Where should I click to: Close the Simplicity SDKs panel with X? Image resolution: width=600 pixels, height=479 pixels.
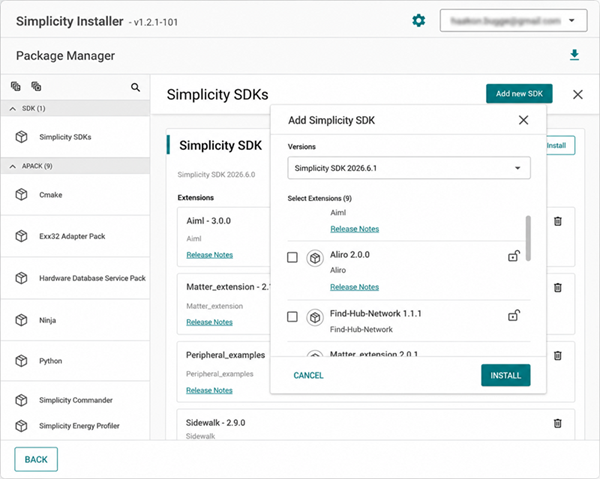[x=578, y=94]
